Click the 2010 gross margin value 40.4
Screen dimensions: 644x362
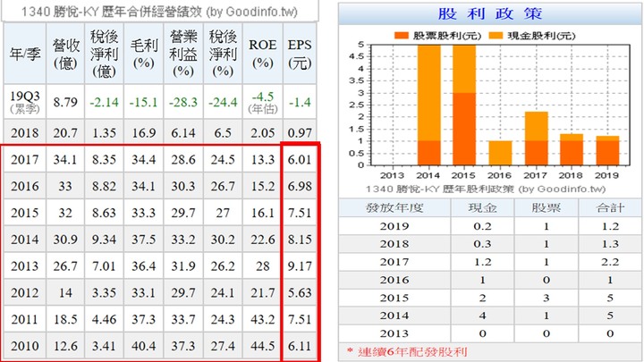point(143,346)
